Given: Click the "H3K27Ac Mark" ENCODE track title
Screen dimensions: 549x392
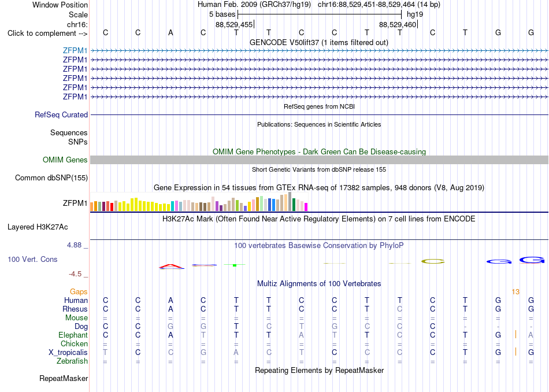Looking at the screenshot, I should coord(319,219).
